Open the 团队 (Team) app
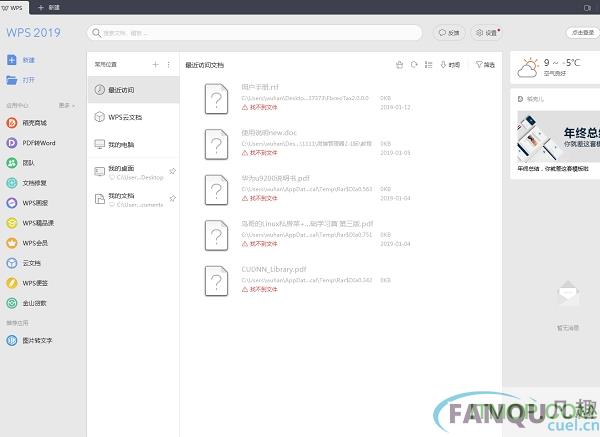 [x=21, y=163]
